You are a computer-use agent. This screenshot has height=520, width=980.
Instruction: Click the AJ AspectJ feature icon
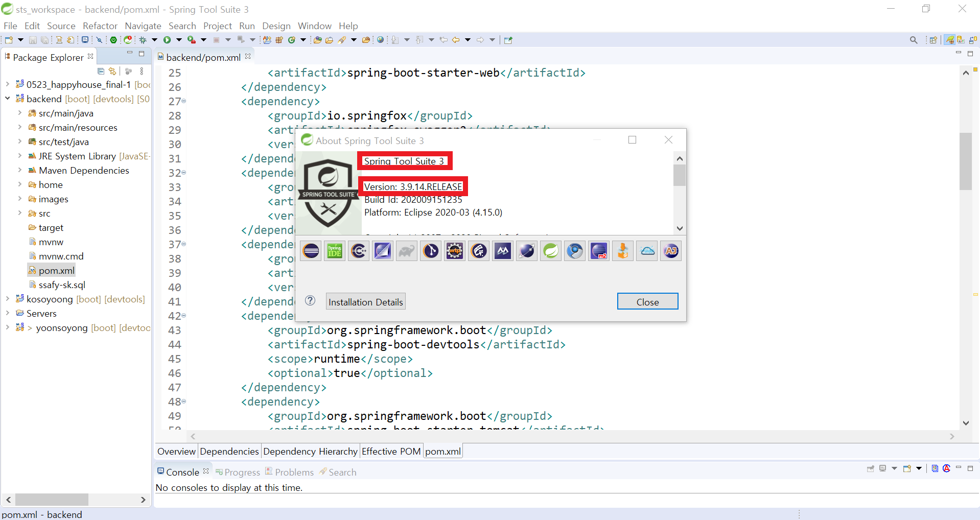pyautogui.click(x=671, y=251)
